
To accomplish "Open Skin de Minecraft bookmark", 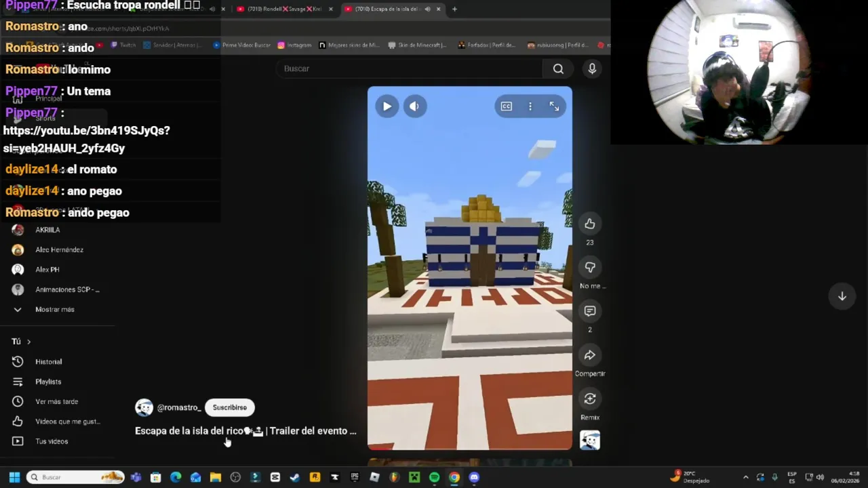I will point(417,45).
